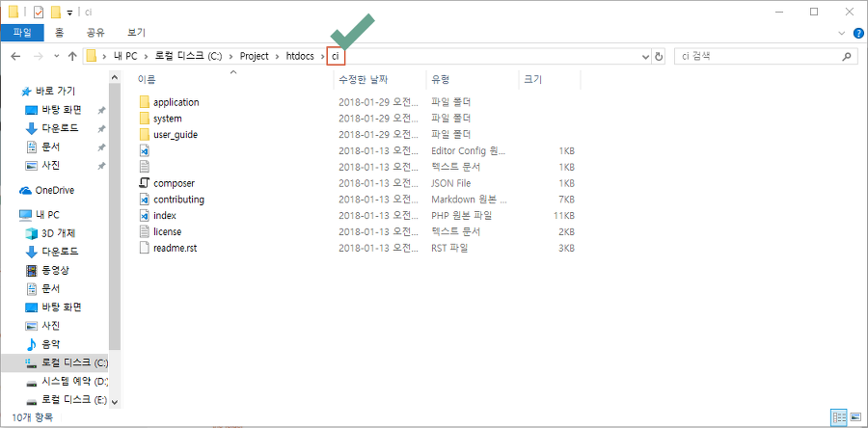Expand address bar history dropdown

[x=645, y=57]
